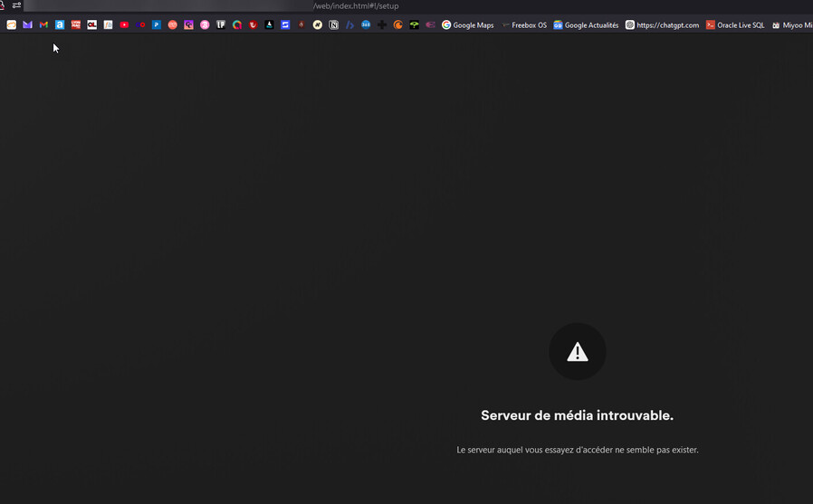Image resolution: width=813 pixels, height=504 pixels.
Task: Open the dark red U bookmark icon
Action: pos(253,24)
